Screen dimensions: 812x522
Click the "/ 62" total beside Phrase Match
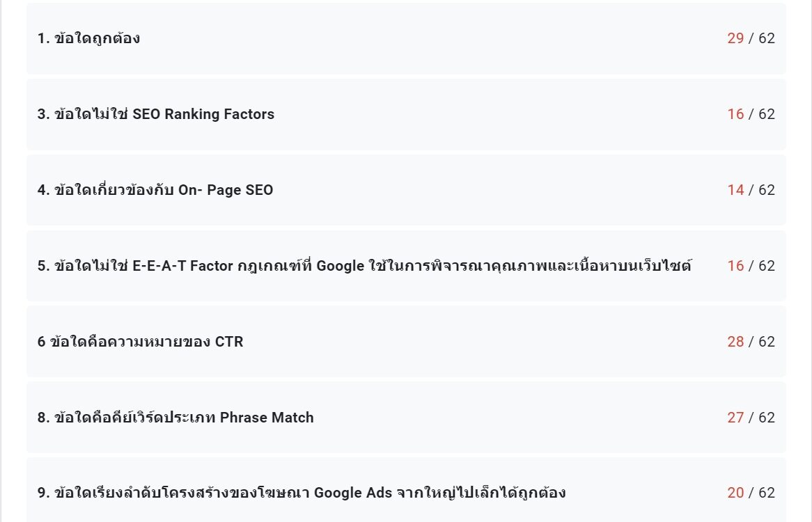click(762, 418)
